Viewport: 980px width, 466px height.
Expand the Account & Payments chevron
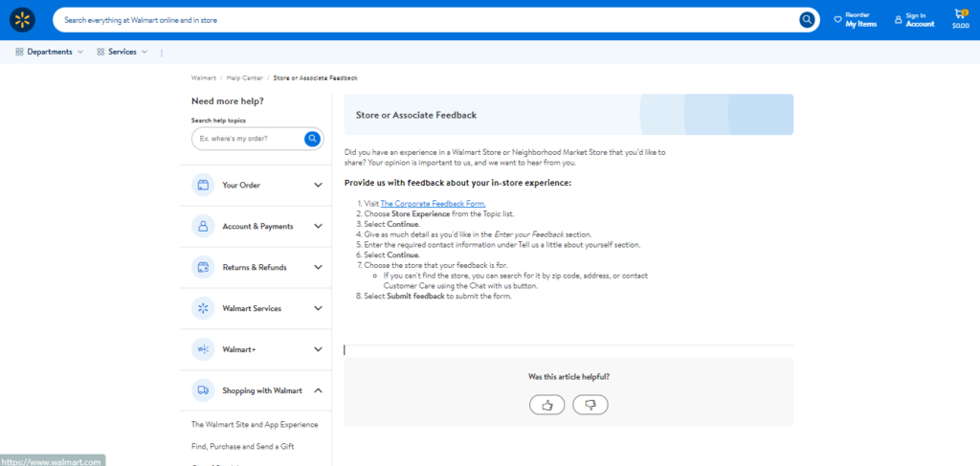318,227
